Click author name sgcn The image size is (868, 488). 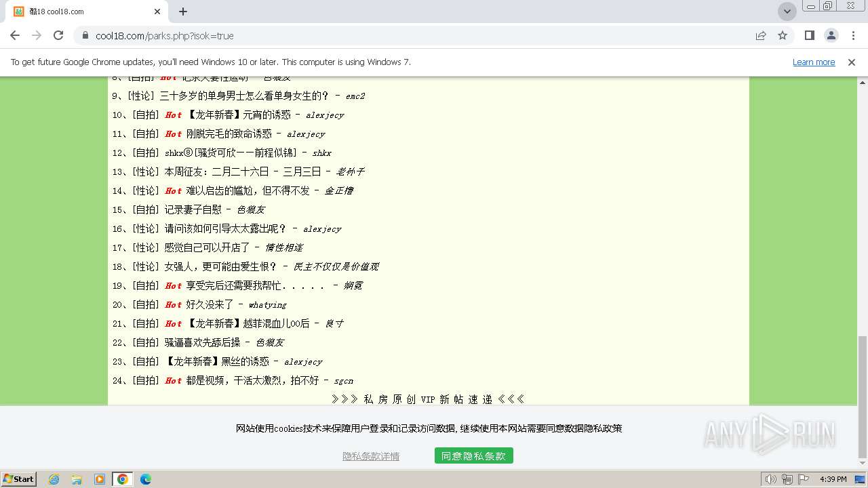tap(343, 381)
